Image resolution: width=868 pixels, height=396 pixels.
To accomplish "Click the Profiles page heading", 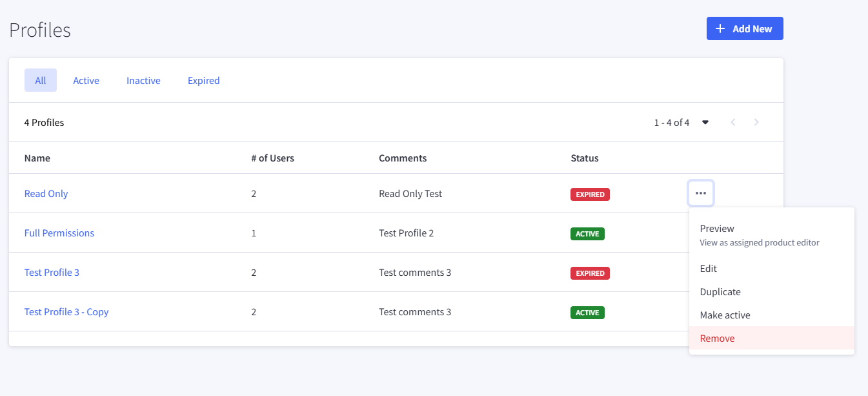I will coord(40,30).
